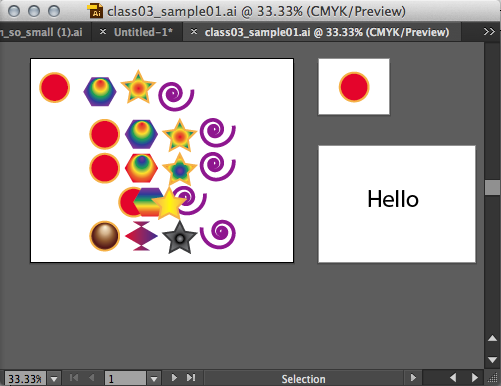The height and width of the screenshot is (386, 501).
Task: Go to next artboard
Action: (x=174, y=378)
